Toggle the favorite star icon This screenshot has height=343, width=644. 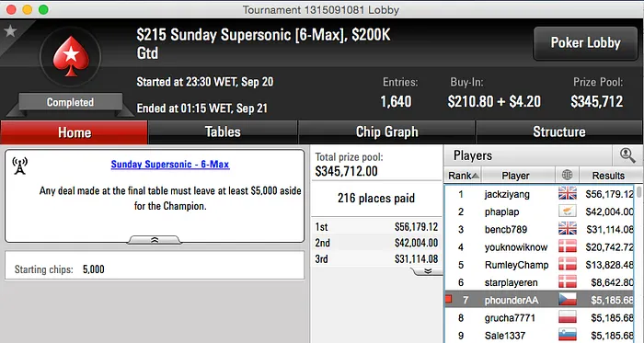pyautogui.click(x=10, y=30)
